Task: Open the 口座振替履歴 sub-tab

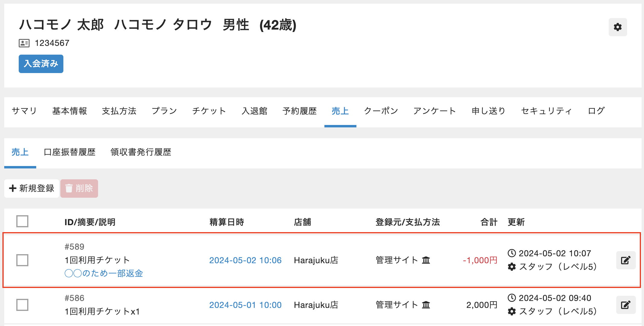Action: 70,152
